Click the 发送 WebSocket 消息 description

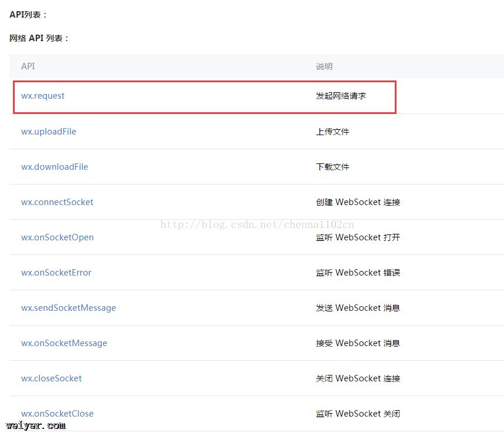[x=358, y=308]
